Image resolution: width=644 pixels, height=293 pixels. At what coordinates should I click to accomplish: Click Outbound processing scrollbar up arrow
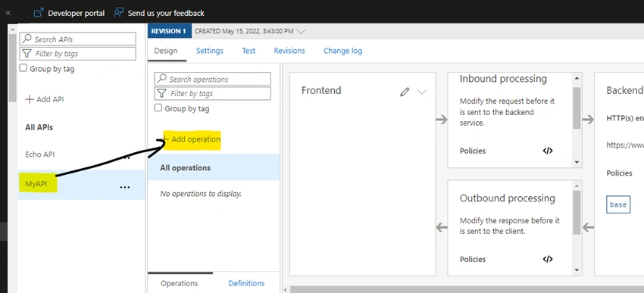point(577,185)
